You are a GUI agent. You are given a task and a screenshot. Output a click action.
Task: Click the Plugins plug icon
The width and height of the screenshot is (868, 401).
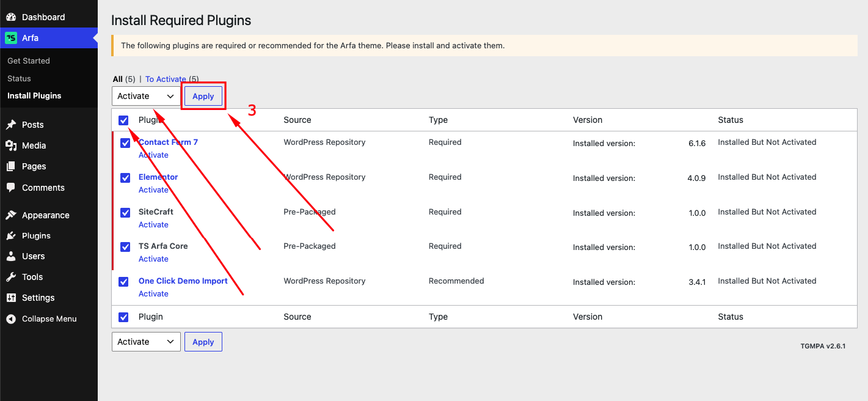pos(11,236)
